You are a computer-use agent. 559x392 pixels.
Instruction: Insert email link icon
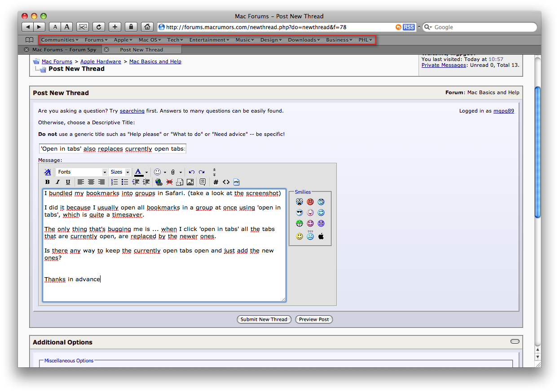pos(180,182)
